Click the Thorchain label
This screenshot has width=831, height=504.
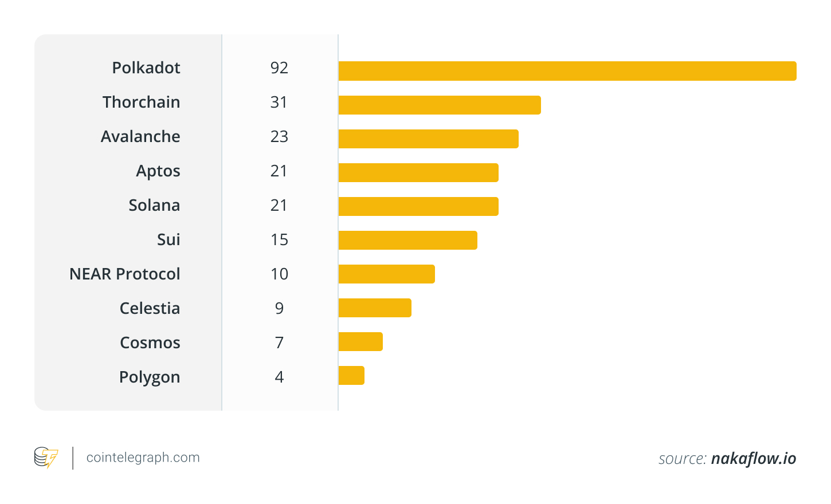coord(141,103)
